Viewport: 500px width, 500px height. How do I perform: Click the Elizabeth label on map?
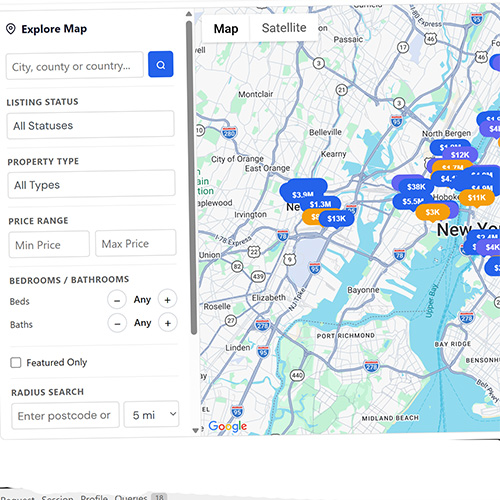click(269, 297)
